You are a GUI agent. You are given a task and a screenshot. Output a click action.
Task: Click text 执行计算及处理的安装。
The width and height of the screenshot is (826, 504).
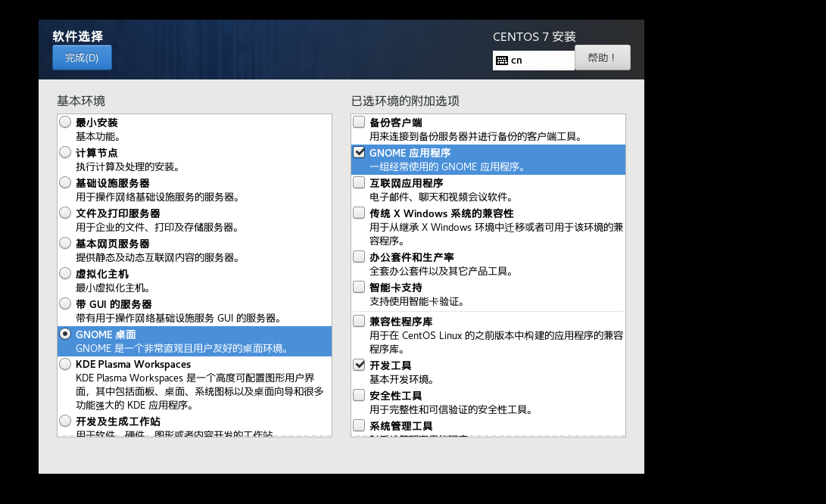[x=128, y=167]
